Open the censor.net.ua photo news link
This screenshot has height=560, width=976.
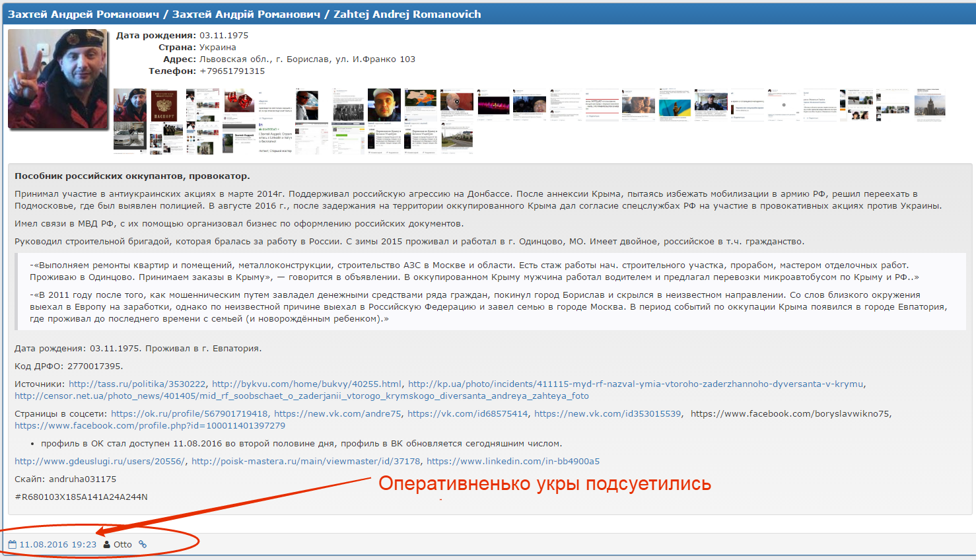(301, 396)
